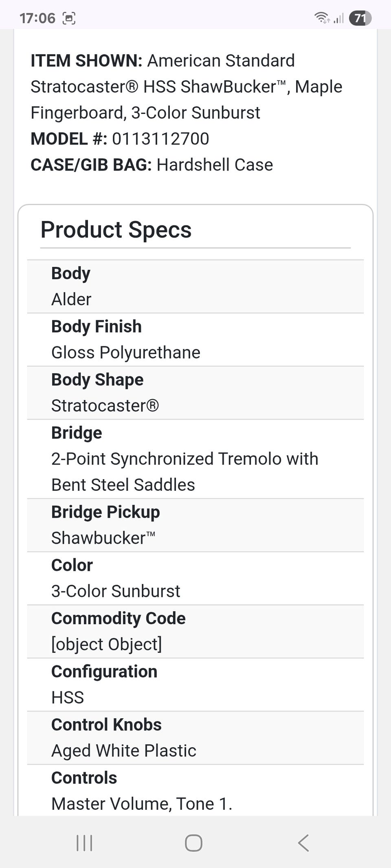The height and width of the screenshot is (868, 391).
Task: Tap the 17:06 clock in status bar
Action: (x=37, y=18)
